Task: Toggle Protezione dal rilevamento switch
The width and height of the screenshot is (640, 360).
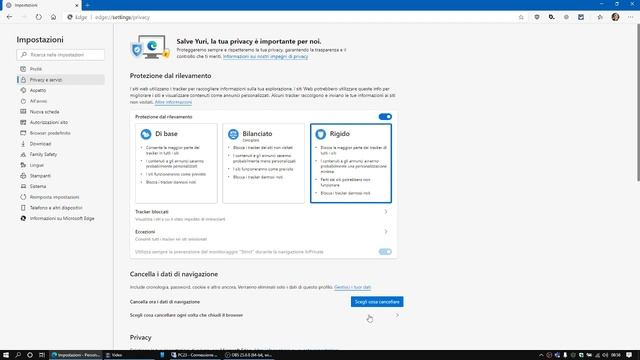Action: [x=385, y=117]
